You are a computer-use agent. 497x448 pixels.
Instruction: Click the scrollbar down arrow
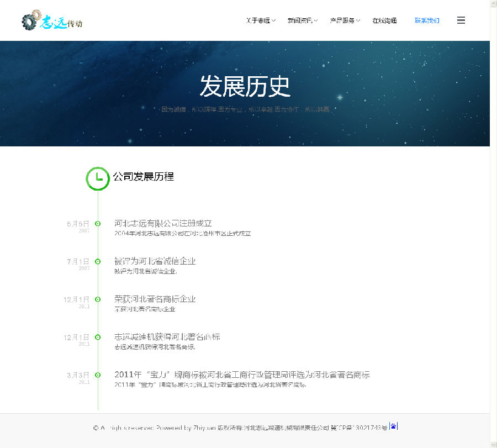pos(493,444)
